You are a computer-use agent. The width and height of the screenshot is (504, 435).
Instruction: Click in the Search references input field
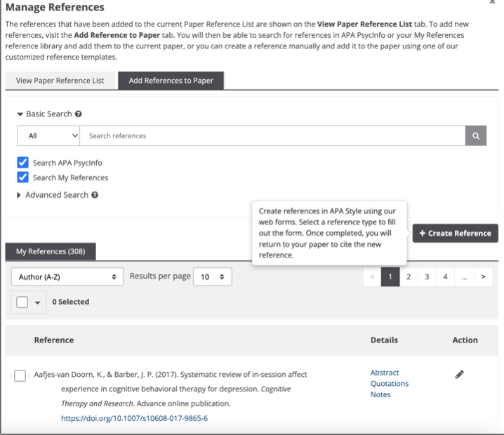click(272, 135)
